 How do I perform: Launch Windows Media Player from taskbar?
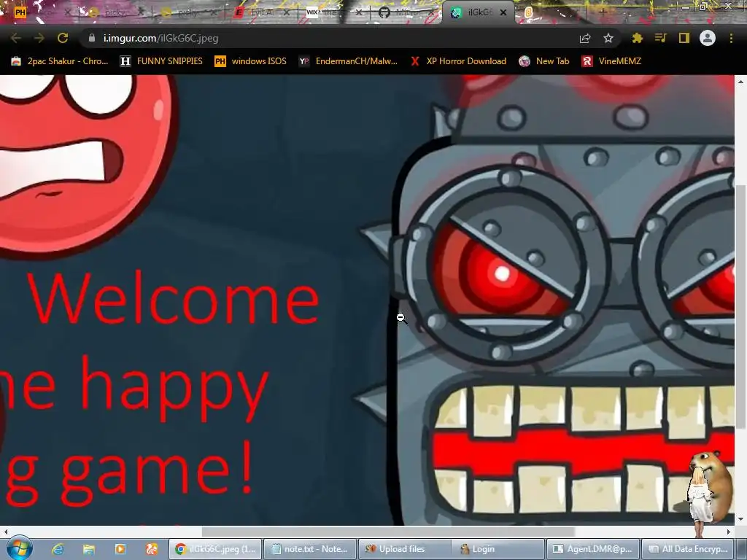coord(120,549)
